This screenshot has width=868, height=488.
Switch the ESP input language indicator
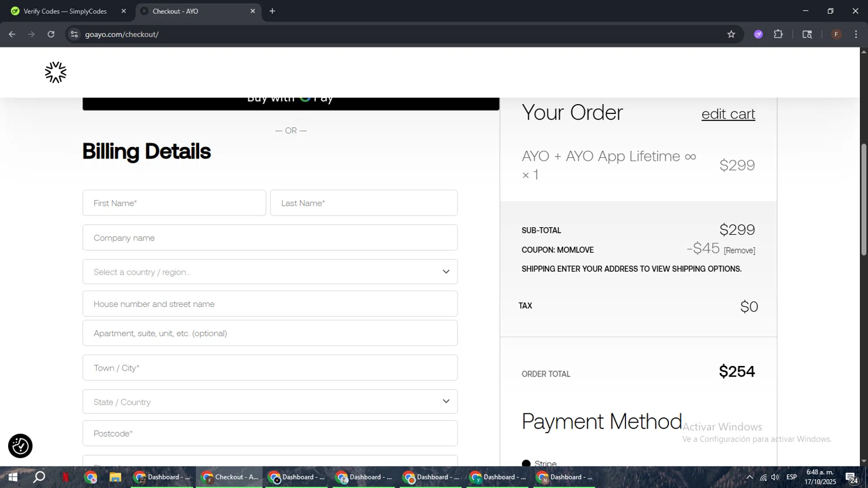[792, 477]
